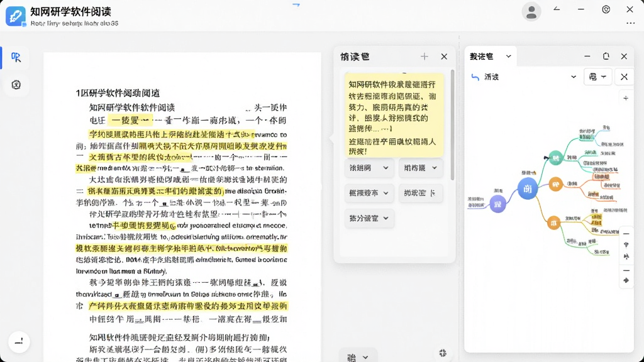Close the mind map panel window
This screenshot has height=362, width=644.
tap(624, 56)
